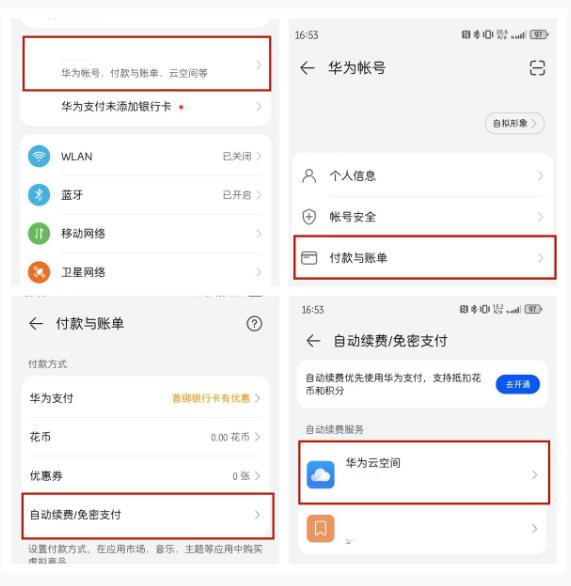Tap the orange satellite network icon
The width and height of the screenshot is (571, 586).
point(39,272)
